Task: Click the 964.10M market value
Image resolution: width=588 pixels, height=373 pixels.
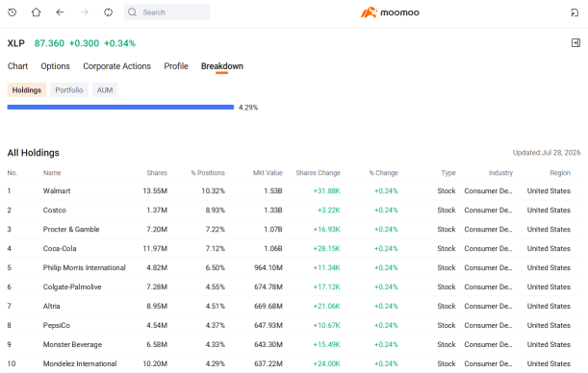Action: click(x=268, y=268)
